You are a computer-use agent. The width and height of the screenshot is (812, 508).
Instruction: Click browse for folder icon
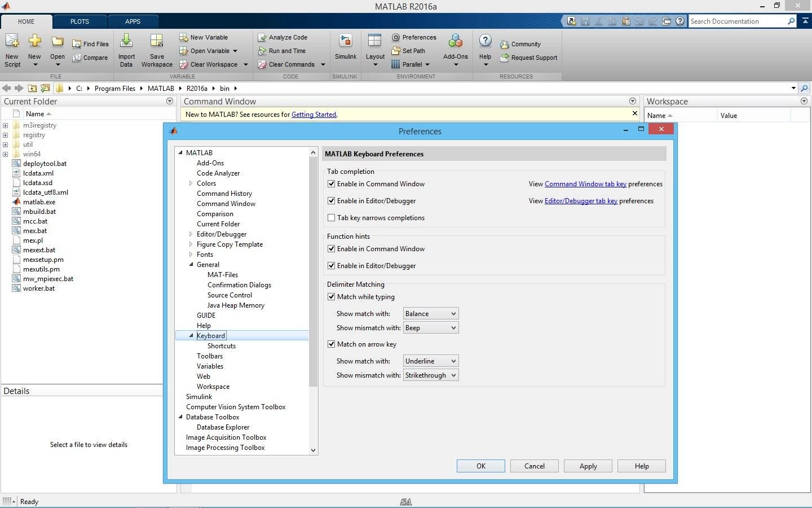(x=45, y=88)
